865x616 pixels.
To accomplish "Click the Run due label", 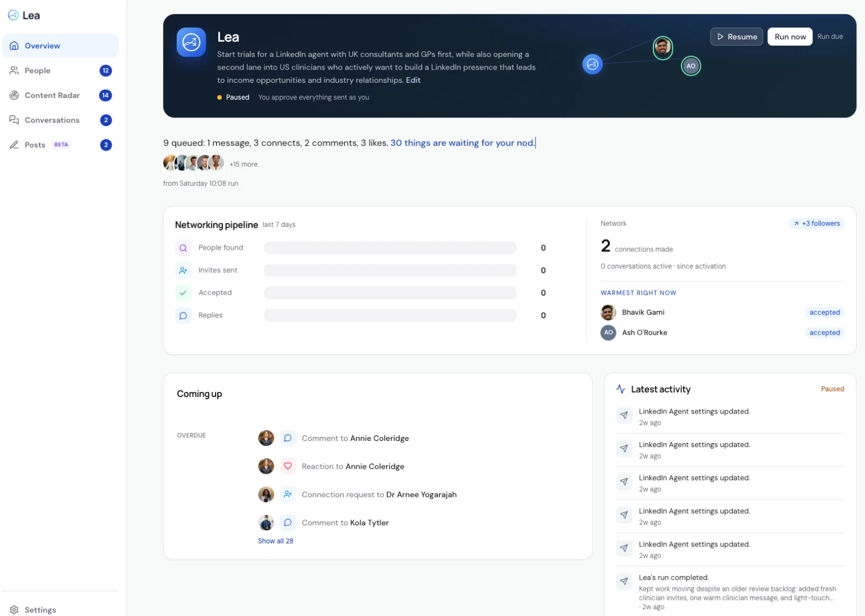I will point(830,37).
